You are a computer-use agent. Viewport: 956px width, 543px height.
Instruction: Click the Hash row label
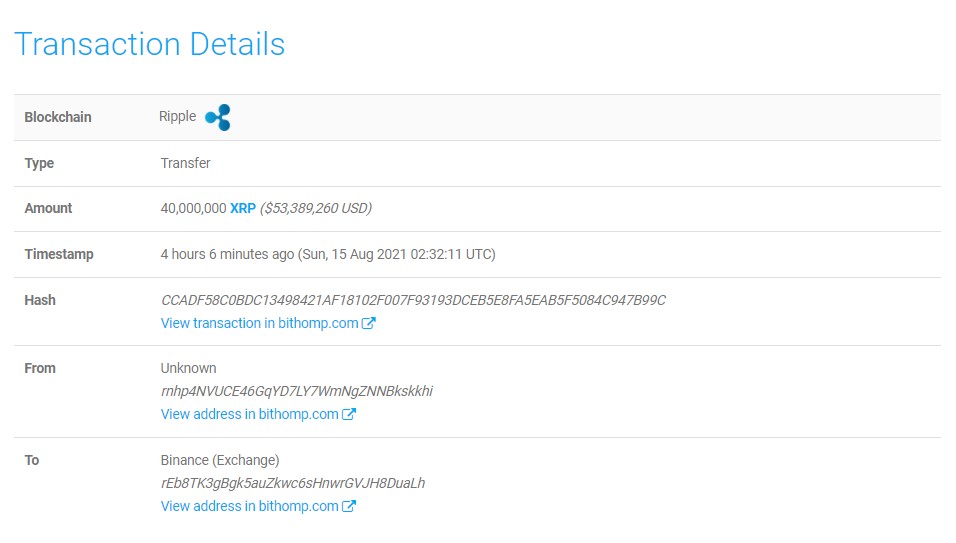[x=40, y=300]
